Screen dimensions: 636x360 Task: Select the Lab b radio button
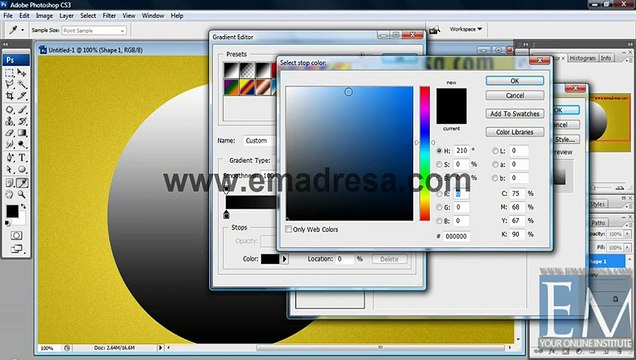pyautogui.click(x=495, y=178)
